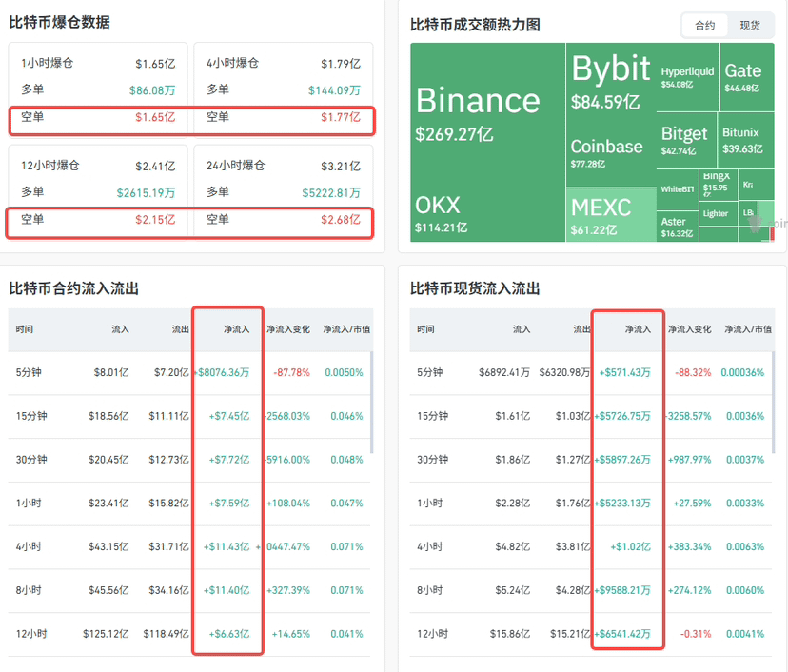
Task: Sort contract table by 净流入/市值 header
Action: click(346, 329)
